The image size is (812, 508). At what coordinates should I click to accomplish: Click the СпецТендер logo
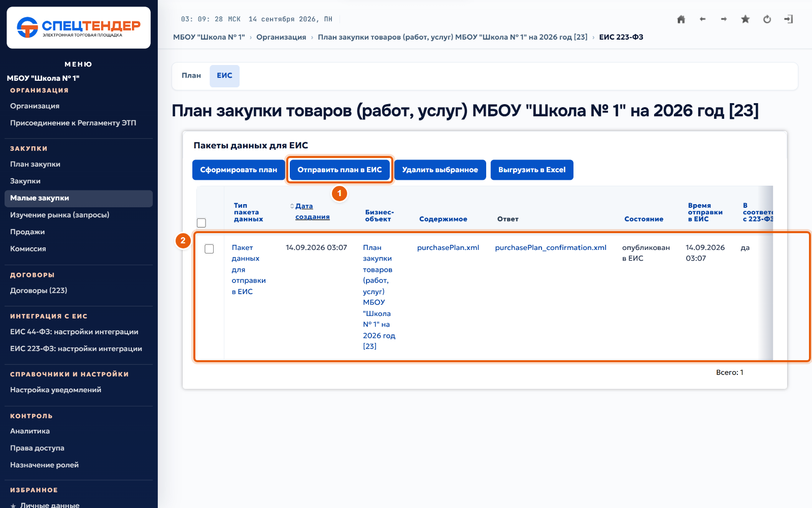[x=79, y=27]
